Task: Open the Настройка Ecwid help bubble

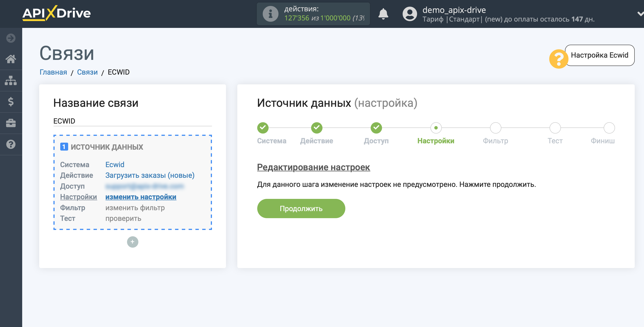Action: click(599, 55)
